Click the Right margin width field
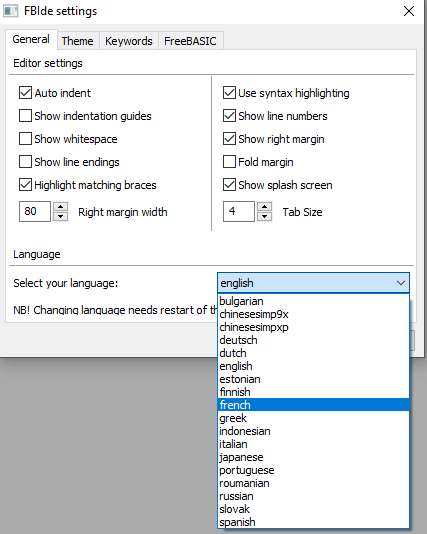427x534 pixels. [x=35, y=211]
